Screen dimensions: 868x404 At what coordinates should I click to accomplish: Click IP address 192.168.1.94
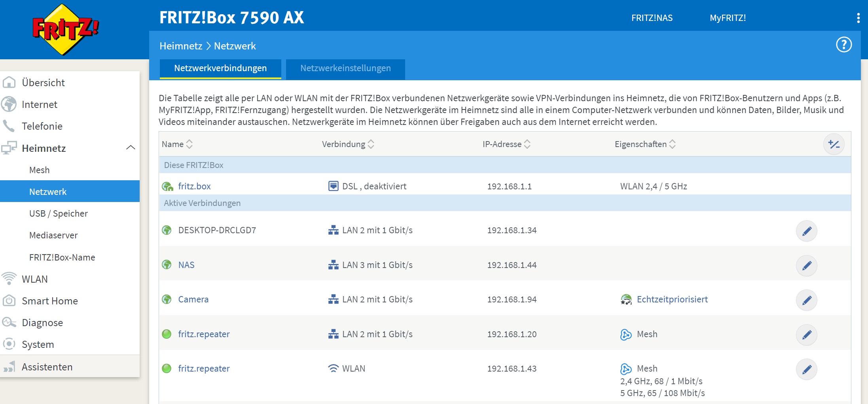512,299
